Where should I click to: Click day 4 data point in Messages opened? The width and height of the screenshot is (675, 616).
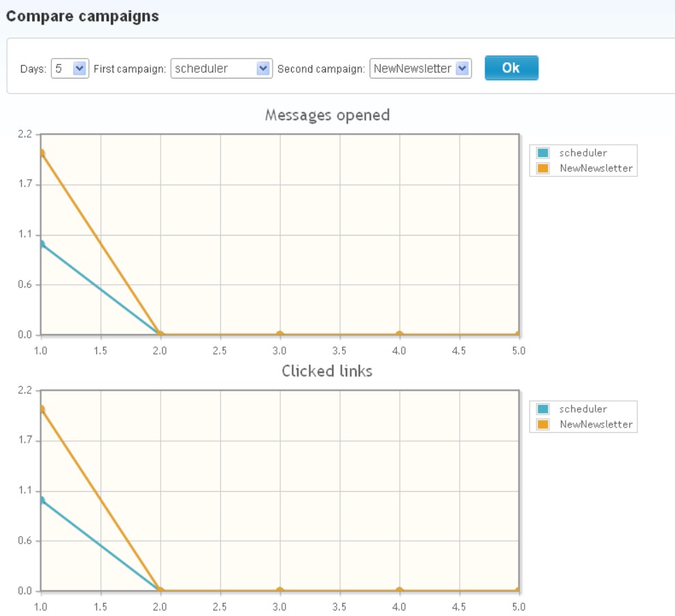pos(399,335)
